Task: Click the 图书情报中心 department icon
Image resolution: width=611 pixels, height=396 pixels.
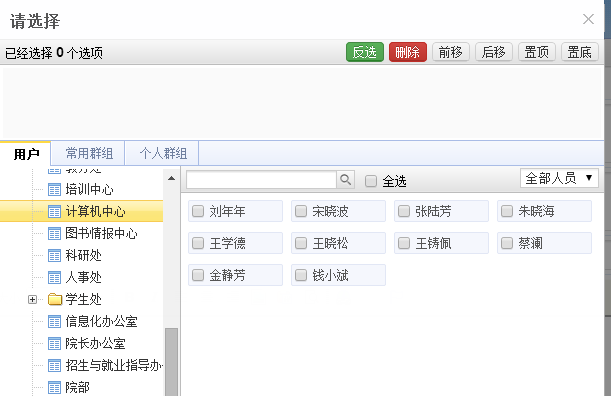Action: 54,234
